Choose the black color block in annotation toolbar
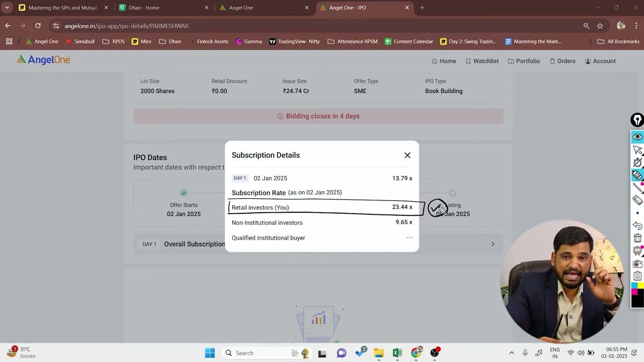 tap(637, 301)
